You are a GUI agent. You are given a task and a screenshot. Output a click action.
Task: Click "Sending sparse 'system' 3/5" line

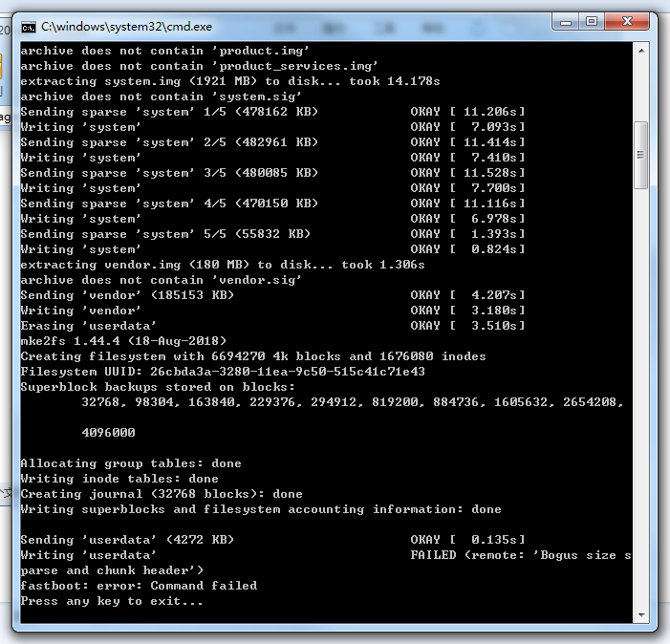[x=169, y=173]
